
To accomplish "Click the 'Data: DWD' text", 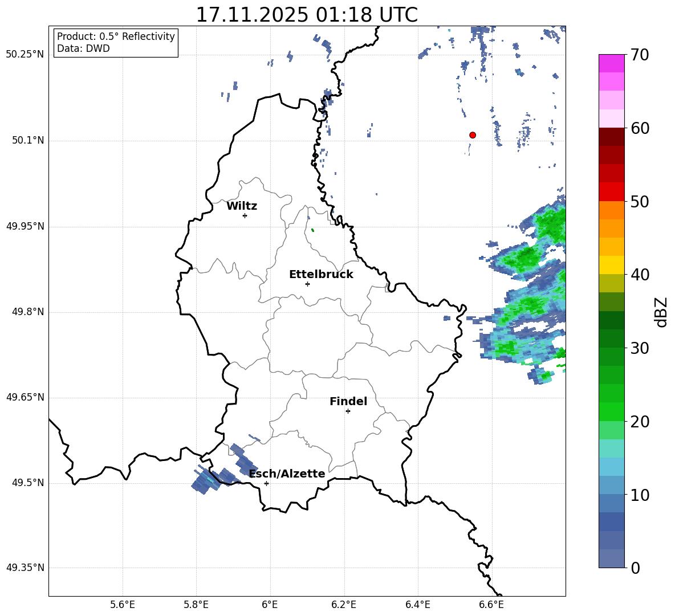I will [83, 48].
